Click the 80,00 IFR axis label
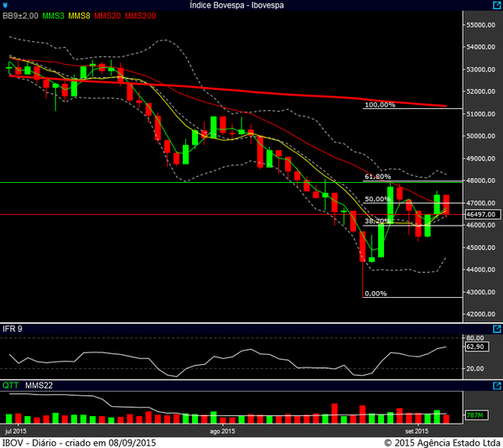The width and height of the screenshot is (503, 448). click(x=474, y=337)
